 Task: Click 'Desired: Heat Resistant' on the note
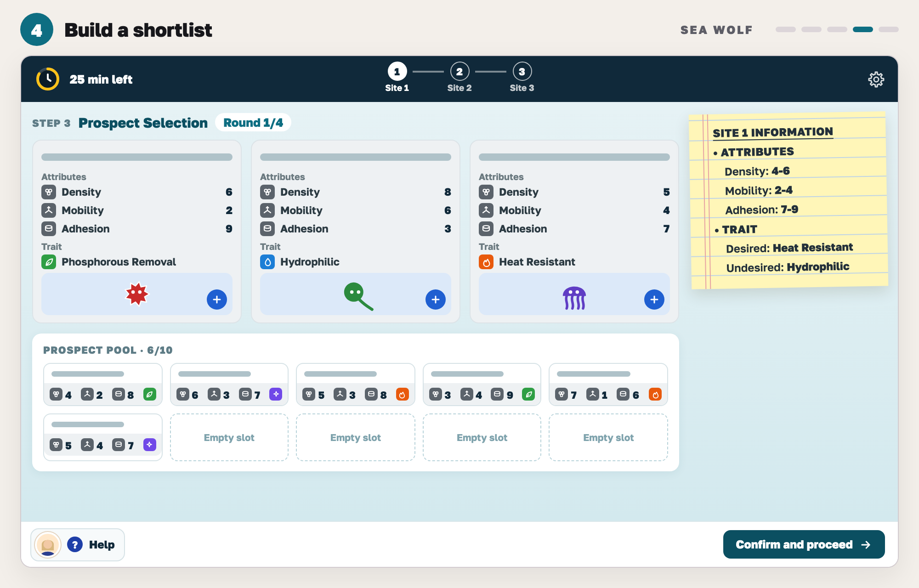pyautogui.click(x=789, y=248)
